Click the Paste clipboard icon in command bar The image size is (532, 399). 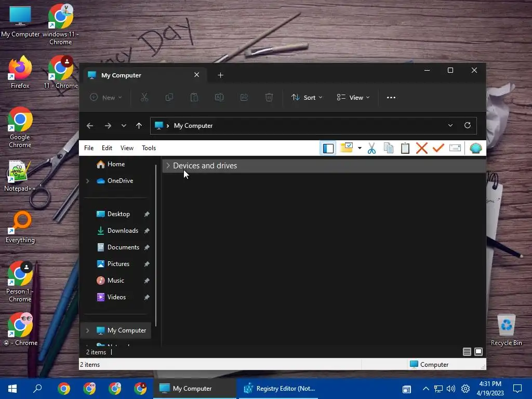[x=194, y=97]
